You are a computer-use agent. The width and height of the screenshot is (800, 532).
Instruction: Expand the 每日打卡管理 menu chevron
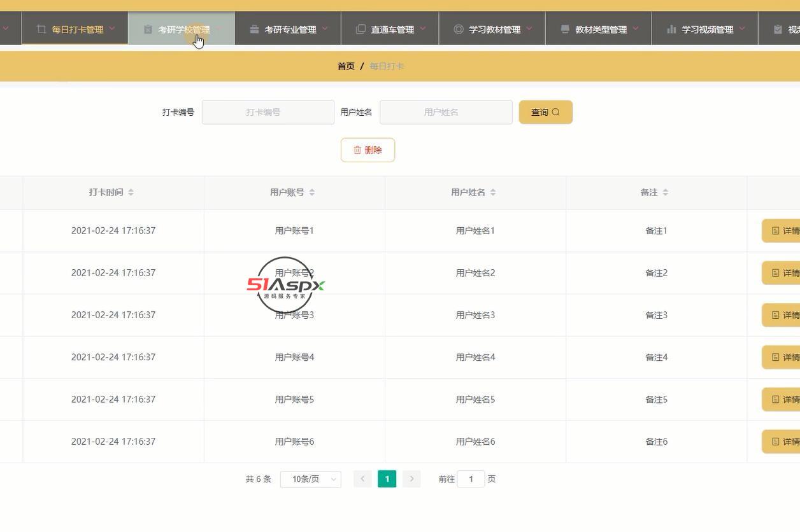[x=112, y=29]
